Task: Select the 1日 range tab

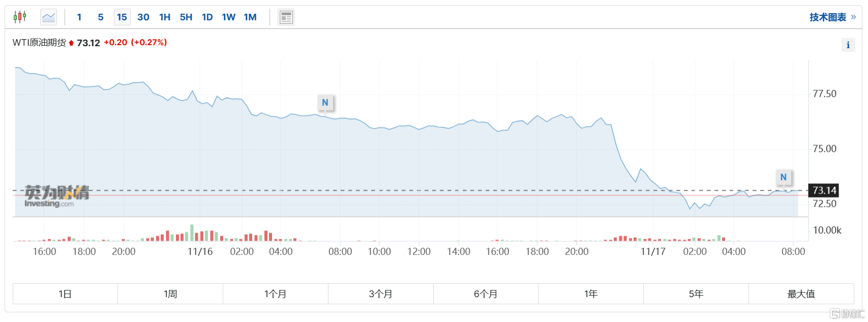Action: point(65,294)
